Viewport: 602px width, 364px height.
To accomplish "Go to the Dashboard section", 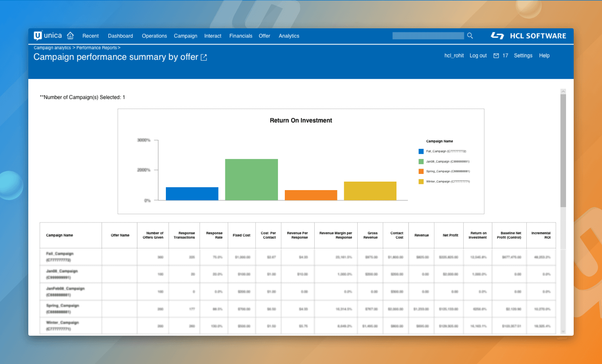I will pos(120,36).
